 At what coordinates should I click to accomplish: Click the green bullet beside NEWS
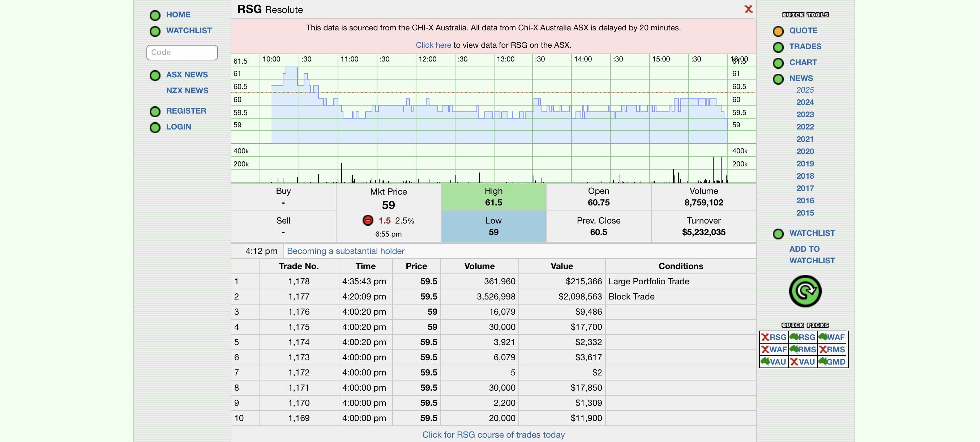coord(778,79)
